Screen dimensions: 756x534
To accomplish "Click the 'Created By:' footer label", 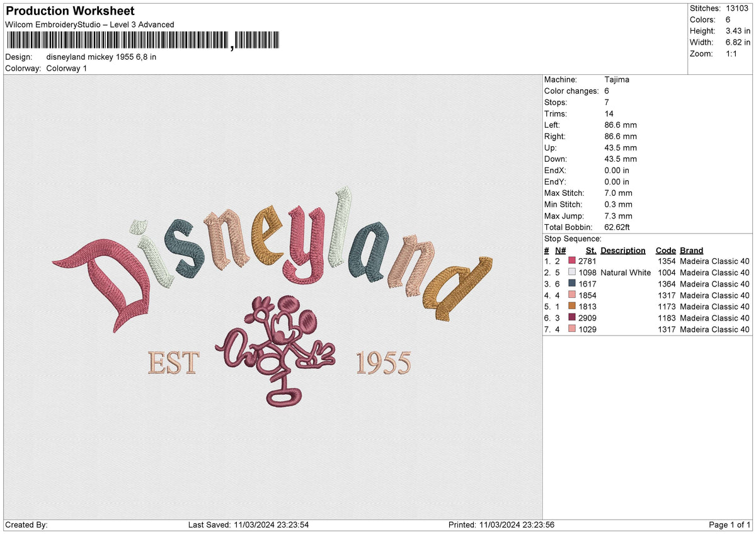I will pos(26,525).
